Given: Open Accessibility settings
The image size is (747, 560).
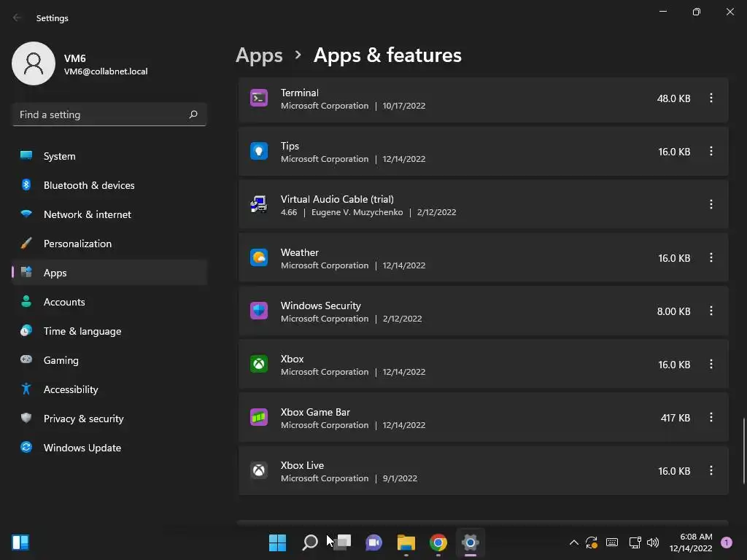Looking at the screenshot, I should pos(109,389).
